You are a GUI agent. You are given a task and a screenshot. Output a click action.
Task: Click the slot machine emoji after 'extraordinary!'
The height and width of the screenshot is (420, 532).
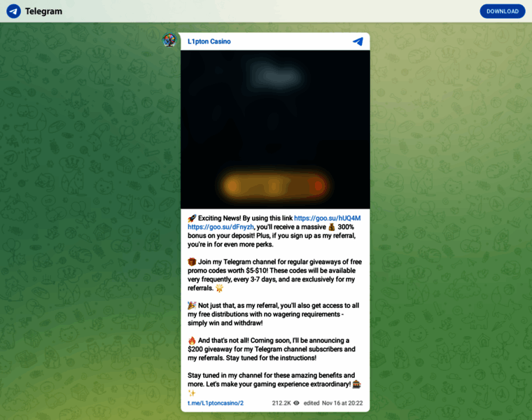[x=356, y=384]
